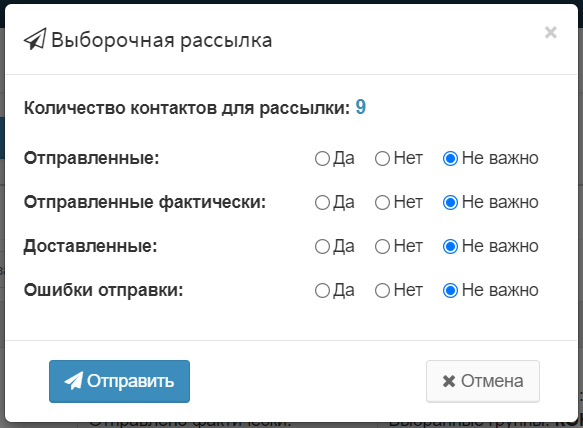Cancel with the Отмена button
Image resolution: width=583 pixels, height=428 pixels.
coord(483,381)
